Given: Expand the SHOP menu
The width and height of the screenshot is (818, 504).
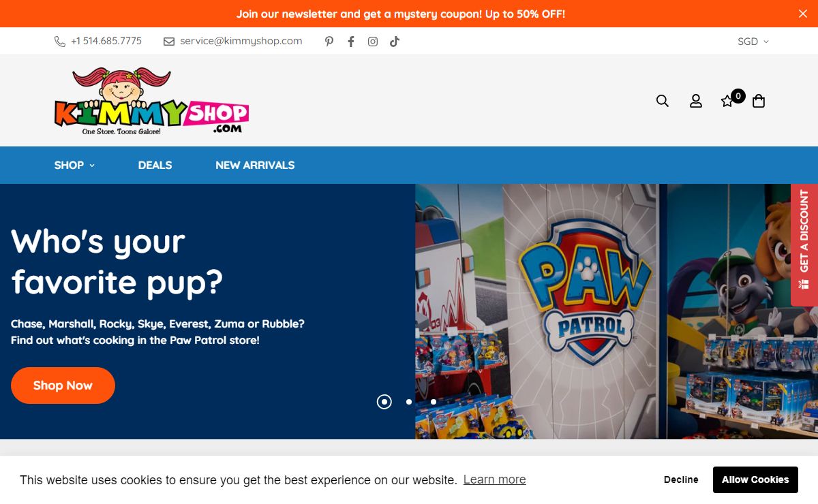Looking at the screenshot, I should click(74, 165).
